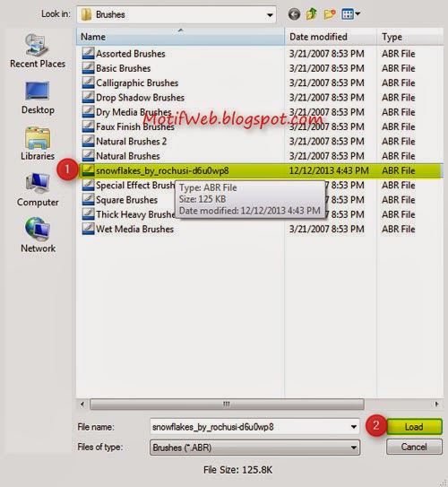Select the Drop Shadow Brushes file

tap(141, 98)
